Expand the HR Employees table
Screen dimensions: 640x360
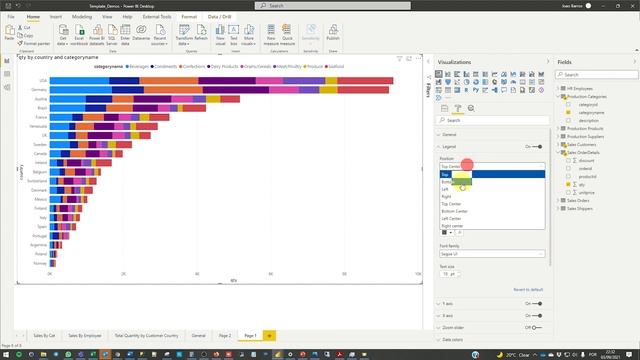pos(558,88)
